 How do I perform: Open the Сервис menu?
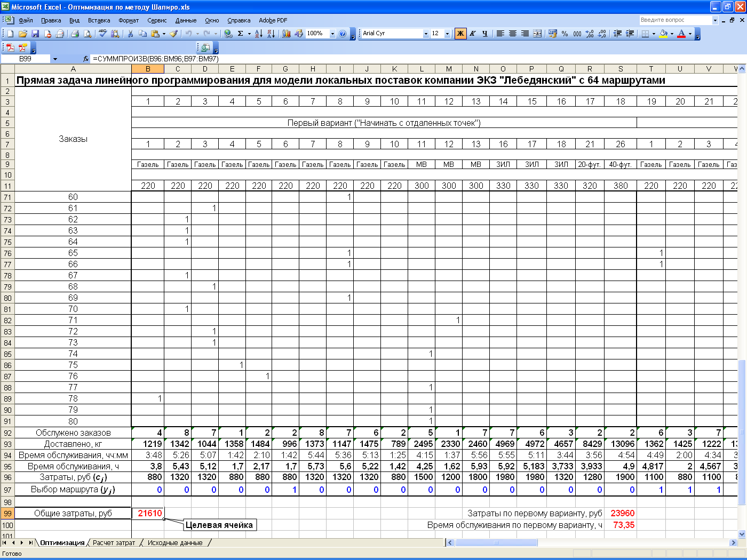(x=157, y=20)
